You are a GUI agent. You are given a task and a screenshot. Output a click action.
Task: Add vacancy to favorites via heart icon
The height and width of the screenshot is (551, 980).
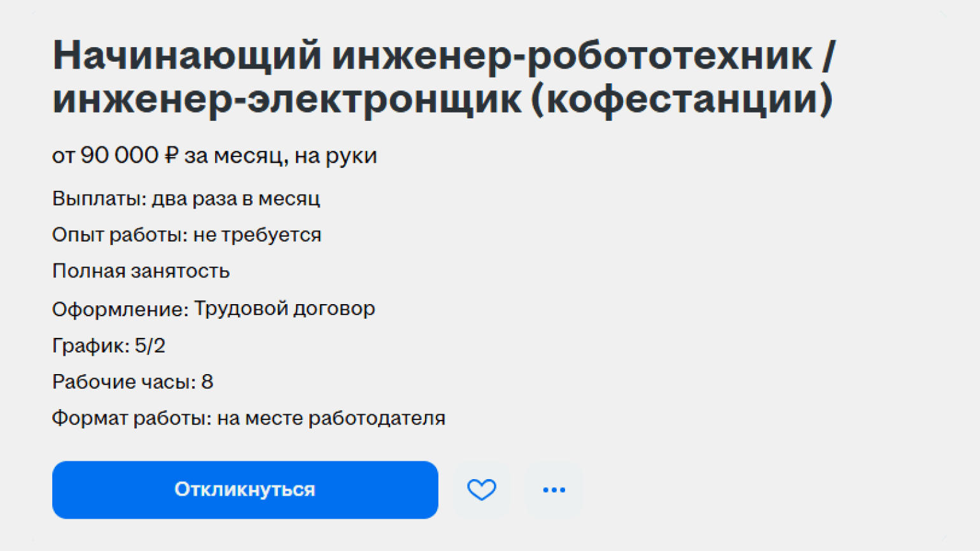pos(482,489)
